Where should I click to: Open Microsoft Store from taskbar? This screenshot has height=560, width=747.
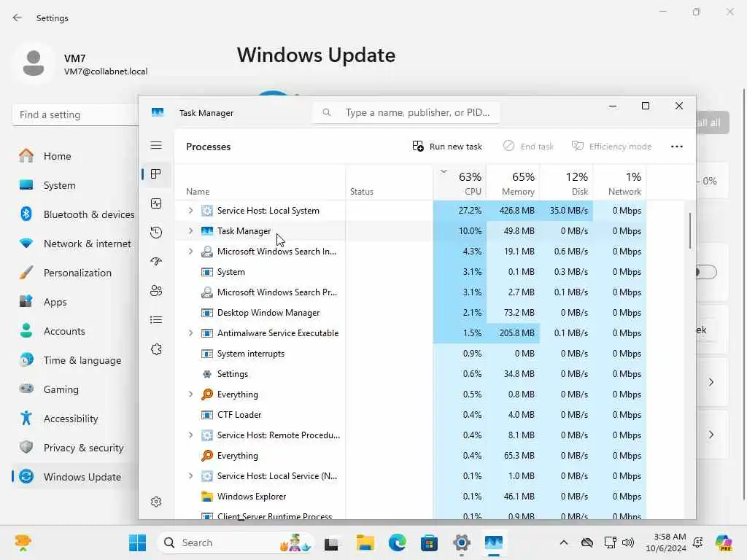(x=429, y=542)
